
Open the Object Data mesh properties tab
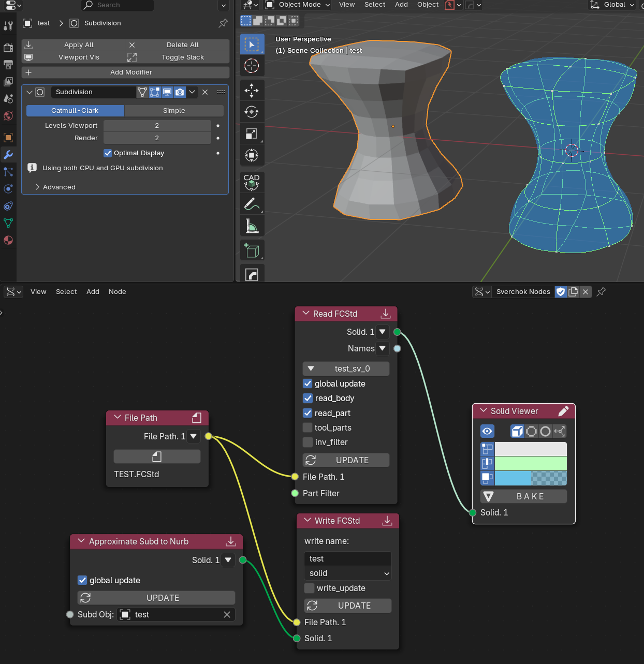[8, 223]
